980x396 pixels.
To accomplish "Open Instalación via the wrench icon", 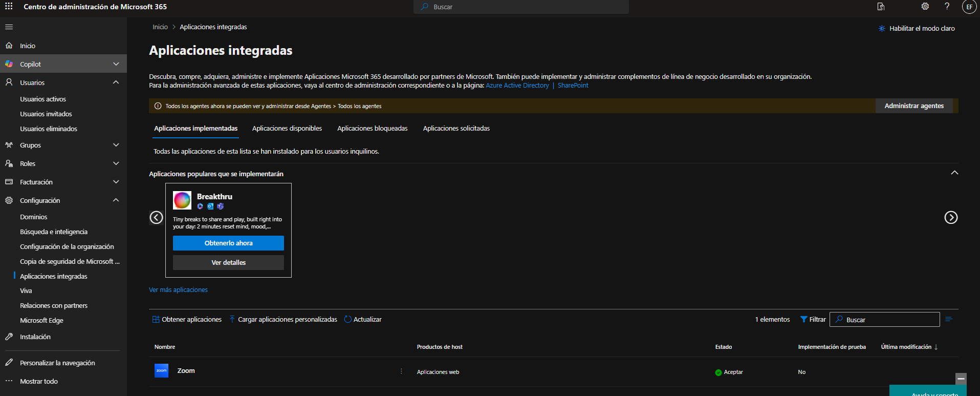I will (9, 337).
